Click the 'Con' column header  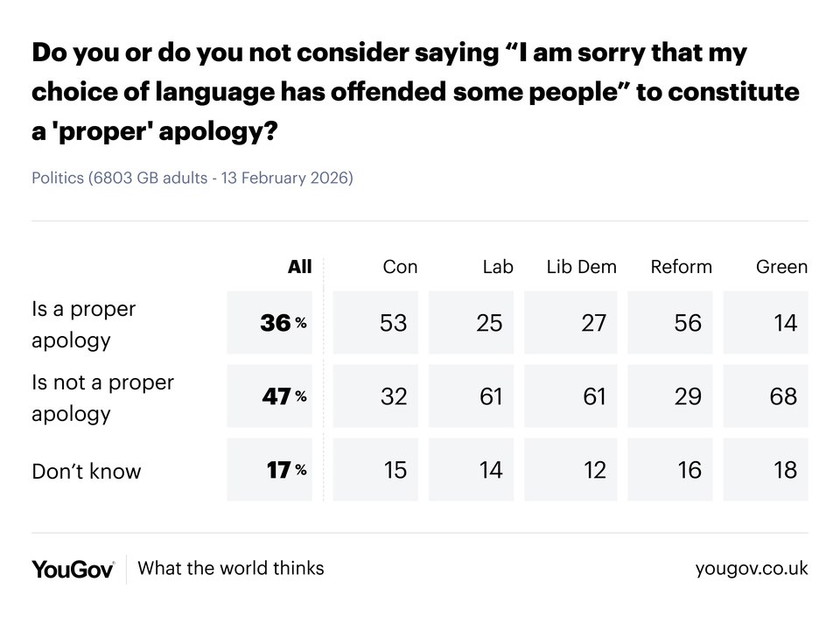click(x=400, y=267)
